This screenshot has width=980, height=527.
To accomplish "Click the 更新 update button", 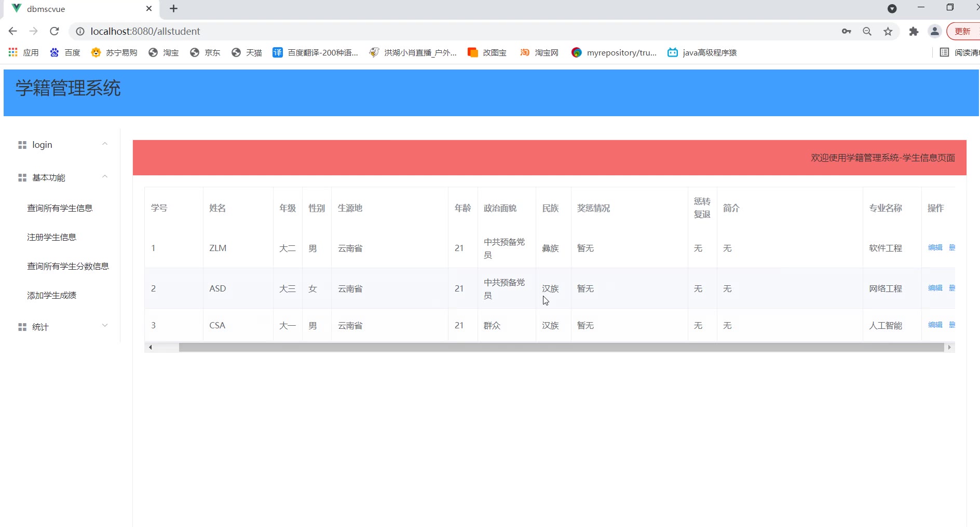I will [x=963, y=32].
